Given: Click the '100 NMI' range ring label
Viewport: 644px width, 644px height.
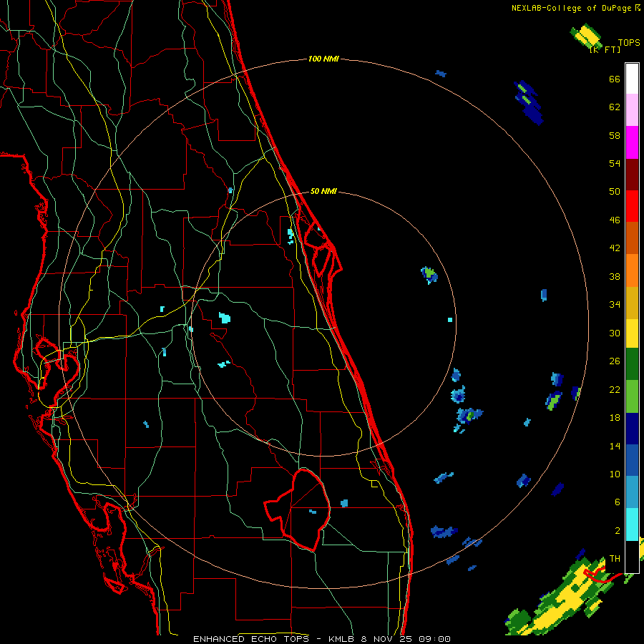Looking at the screenshot, I should [323, 59].
